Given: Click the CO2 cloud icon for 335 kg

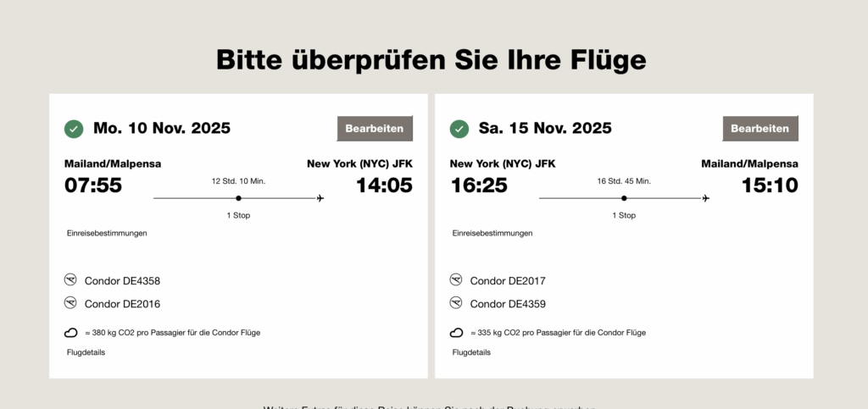Looking at the screenshot, I should click(x=457, y=333).
